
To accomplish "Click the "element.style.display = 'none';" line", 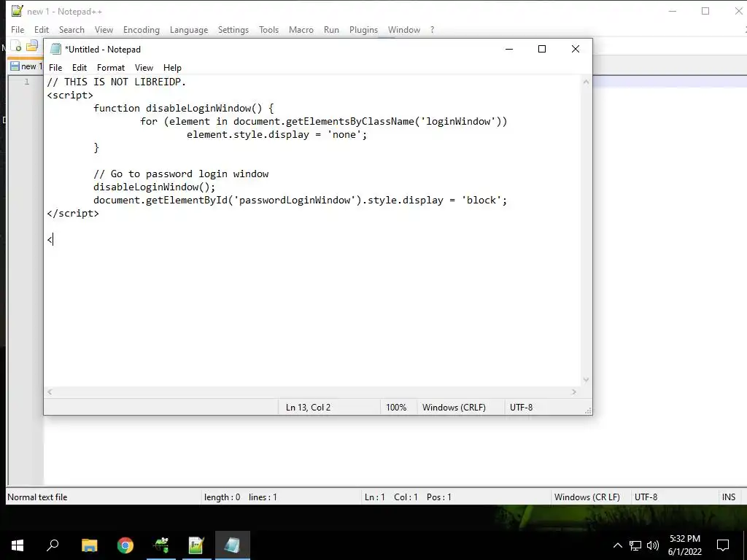I will (276, 135).
